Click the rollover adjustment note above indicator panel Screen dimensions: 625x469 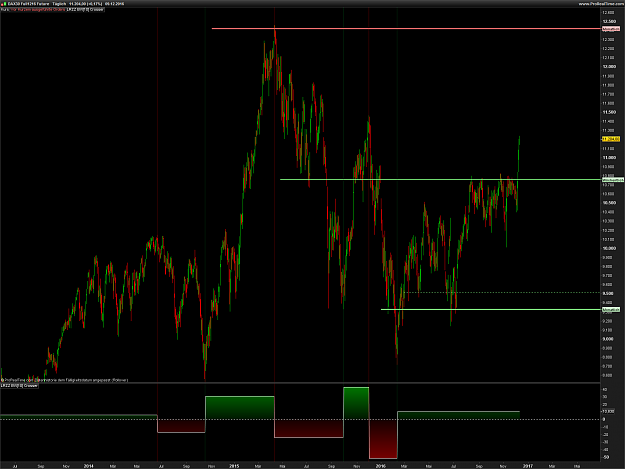66,380
